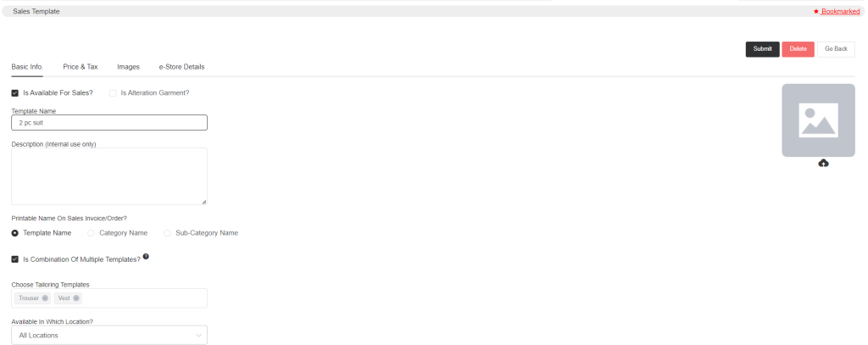This screenshot has height=345, width=868.
Task: Click the help question mark icon
Action: click(x=146, y=256)
